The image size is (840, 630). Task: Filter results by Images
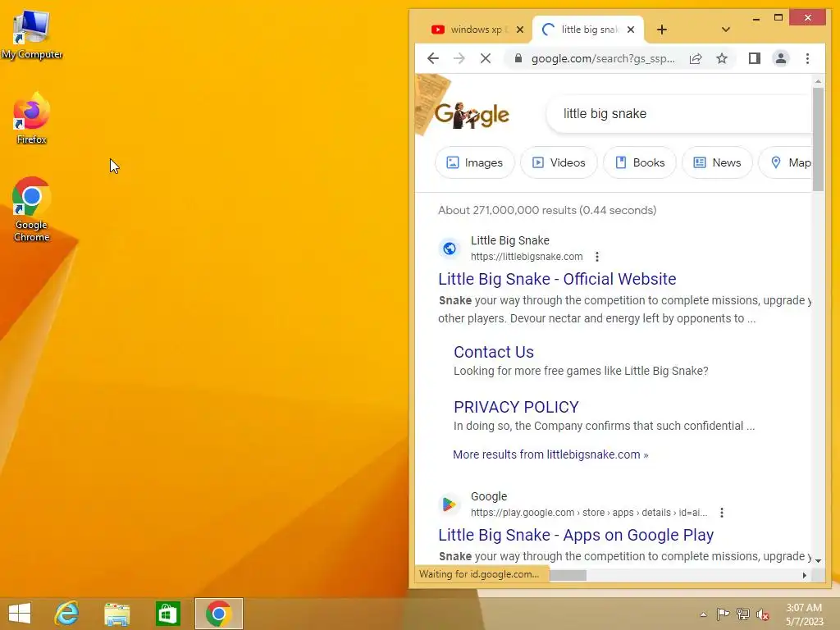475,162
